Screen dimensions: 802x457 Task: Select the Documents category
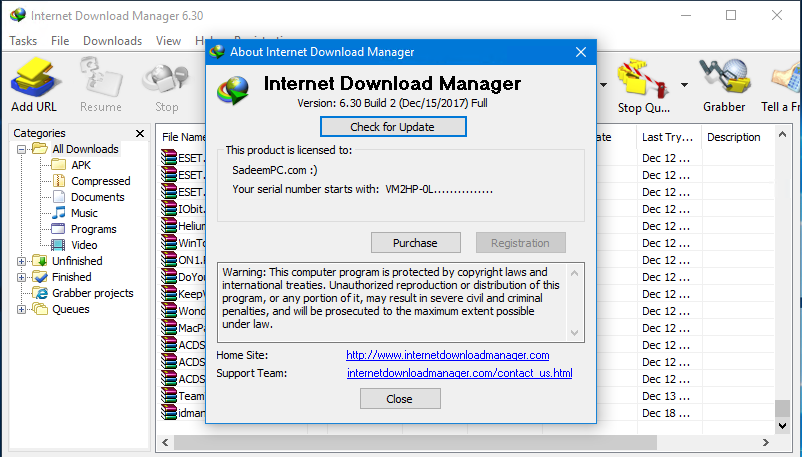[x=97, y=197]
